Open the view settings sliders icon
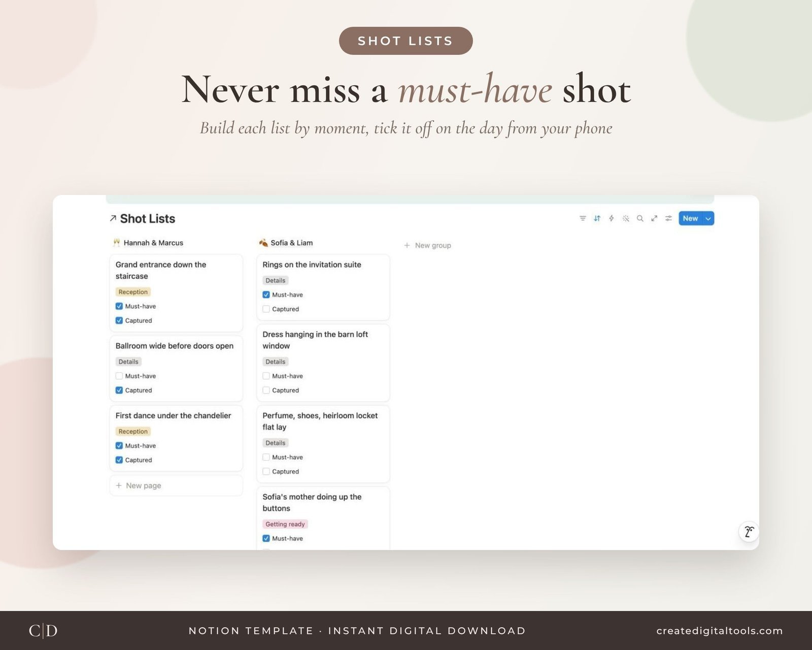 click(x=668, y=218)
